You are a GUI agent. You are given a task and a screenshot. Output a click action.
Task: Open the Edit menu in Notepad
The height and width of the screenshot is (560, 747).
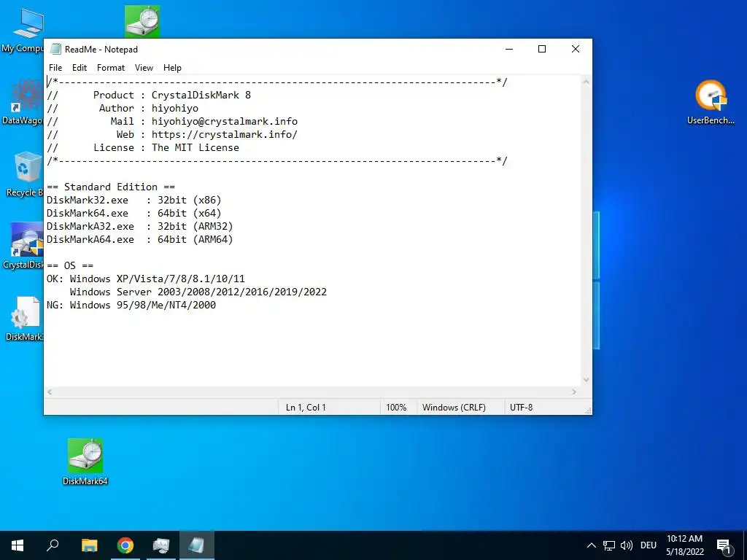(x=79, y=68)
